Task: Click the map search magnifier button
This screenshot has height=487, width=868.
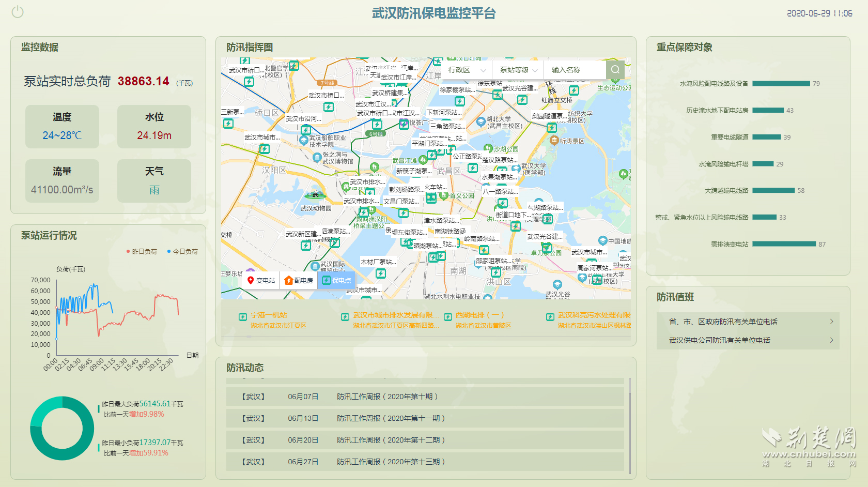Action: (x=615, y=70)
